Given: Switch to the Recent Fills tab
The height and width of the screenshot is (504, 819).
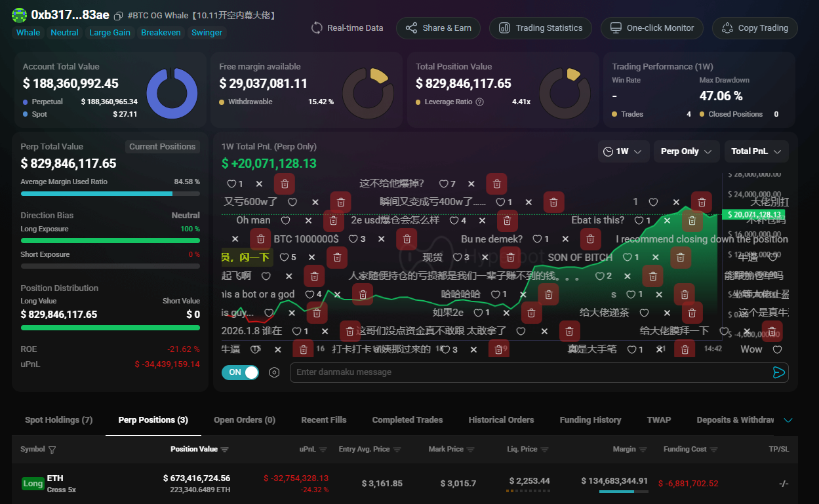Looking at the screenshot, I should pyautogui.click(x=323, y=420).
